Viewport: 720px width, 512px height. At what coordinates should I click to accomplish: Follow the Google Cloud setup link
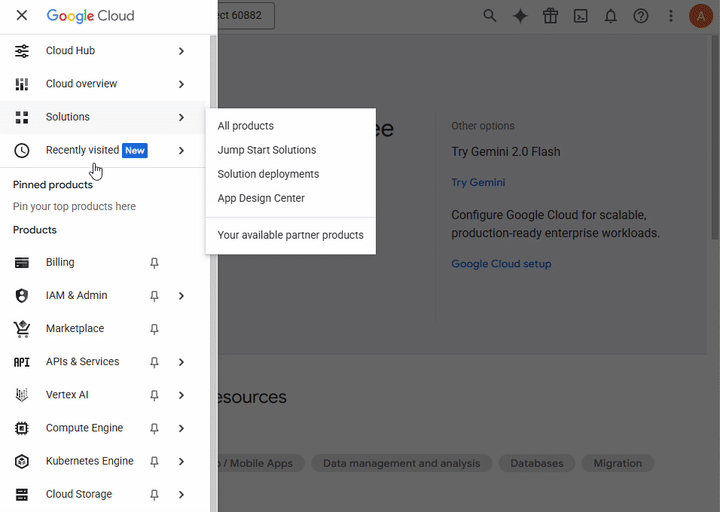pyautogui.click(x=501, y=264)
